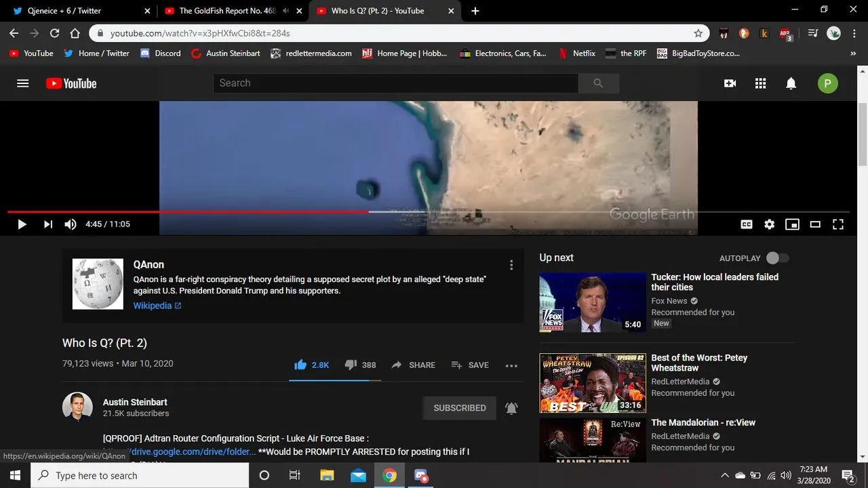Open the Chrome profile avatar
The height and width of the screenshot is (488, 868).
[834, 33]
